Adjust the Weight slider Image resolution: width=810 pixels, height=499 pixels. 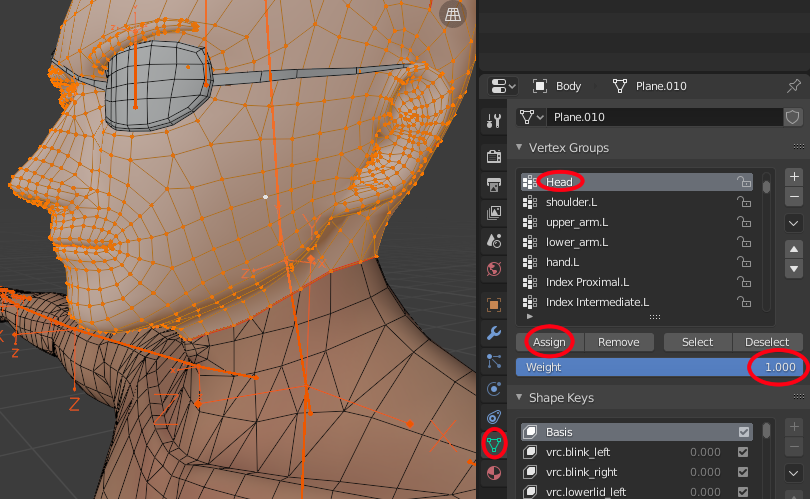point(660,367)
